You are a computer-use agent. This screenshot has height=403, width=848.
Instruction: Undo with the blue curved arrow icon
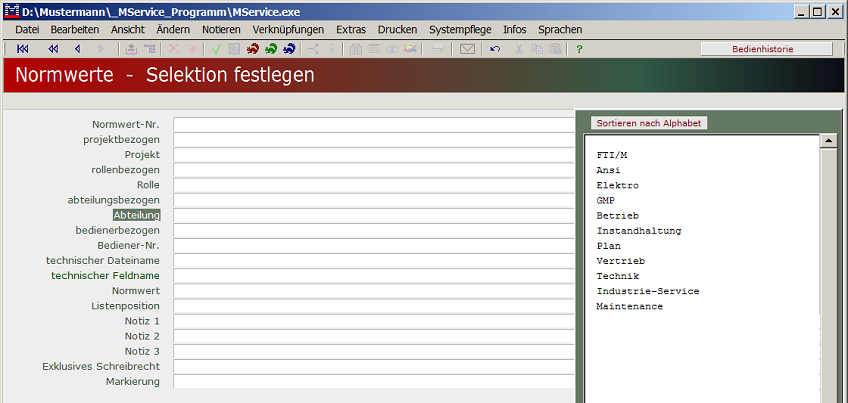coord(495,49)
